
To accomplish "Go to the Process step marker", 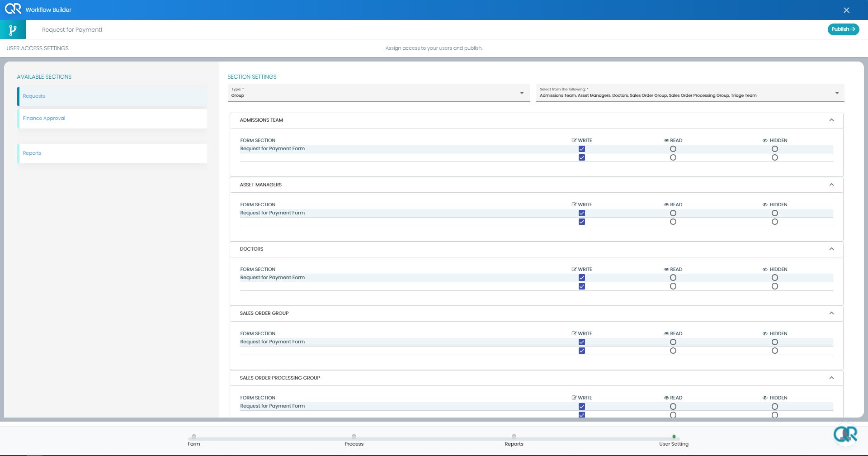I will (354, 437).
